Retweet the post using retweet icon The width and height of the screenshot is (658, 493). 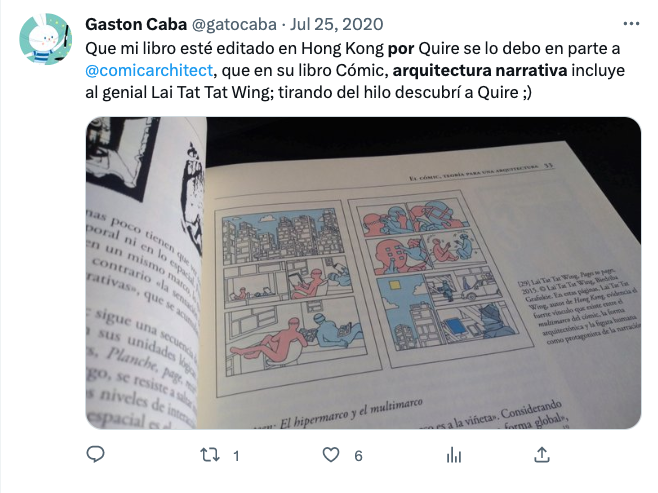tap(210, 455)
